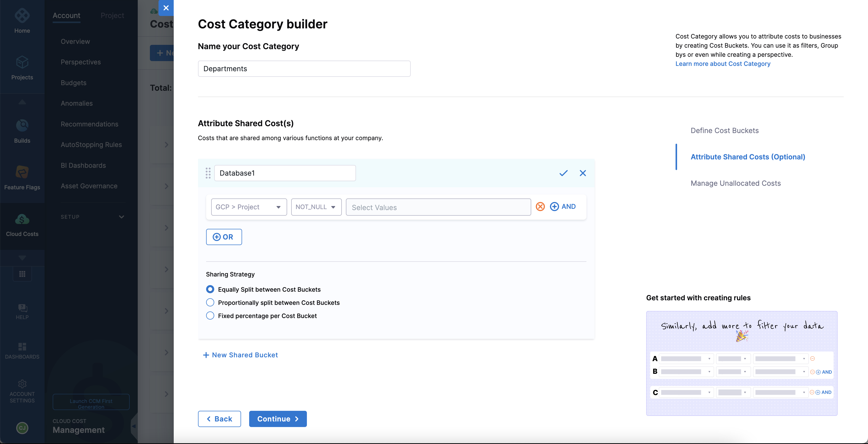Image resolution: width=868 pixels, height=444 pixels.
Task: Remove the GCP Project condition row
Action: [x=540, y=206]
